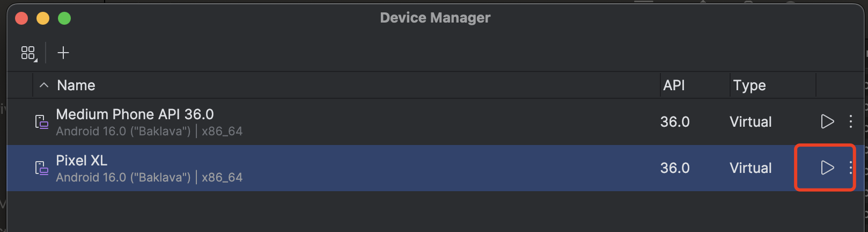868x232 pixels.
Task: Toggle the sort direction arrow beside Name
Action: click(44, 85)
